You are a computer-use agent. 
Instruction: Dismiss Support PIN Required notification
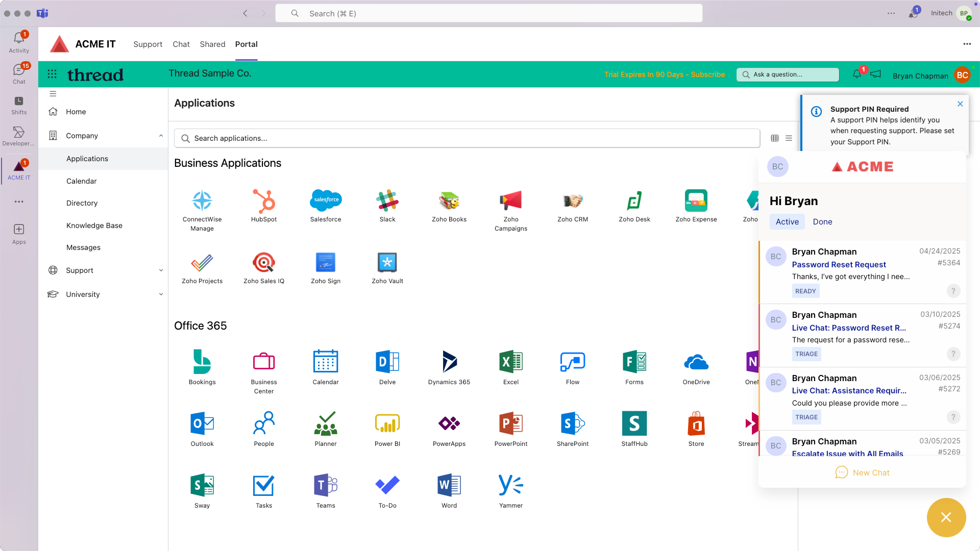(x=960, y=104)
